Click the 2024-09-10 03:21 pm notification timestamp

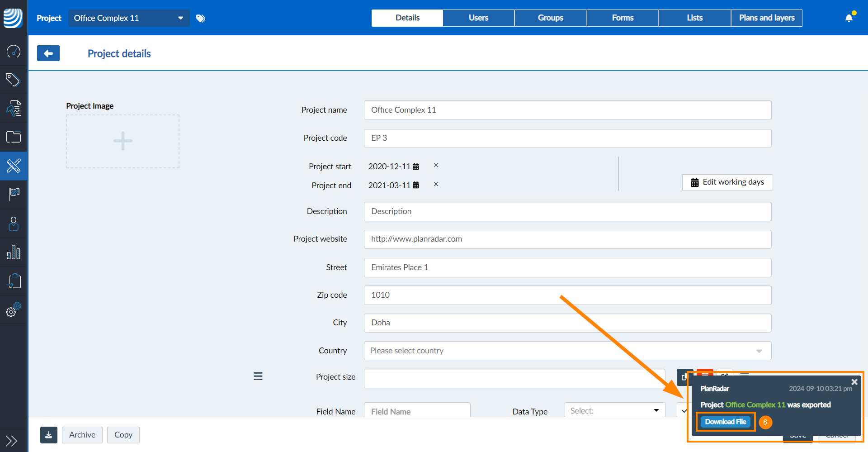tap(821, 389)
